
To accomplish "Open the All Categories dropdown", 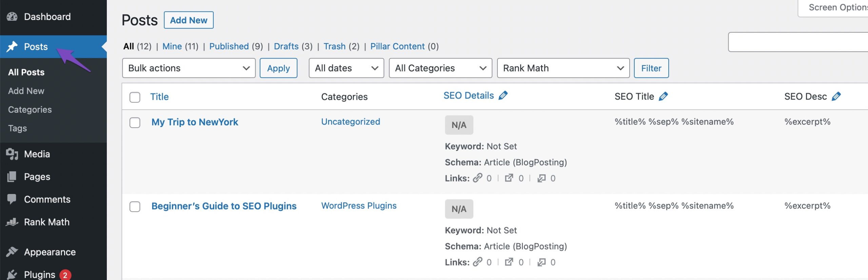I will coord(440,68).
